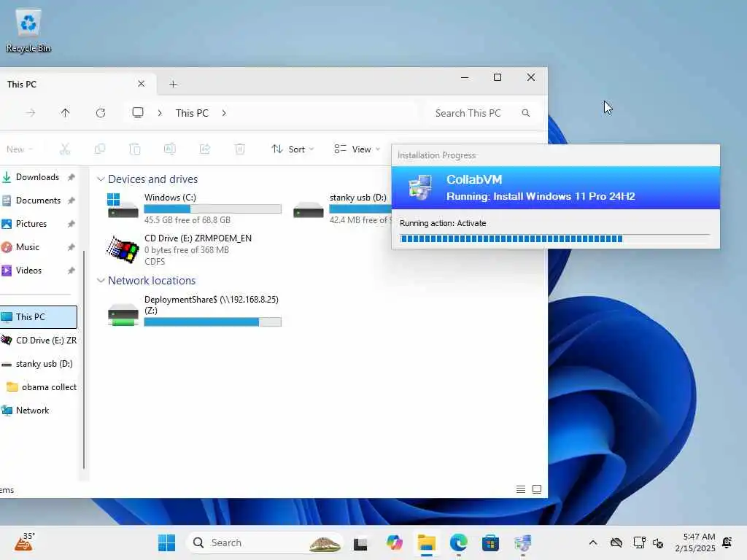Open the Recycle Bin desktop icon
This screenshot has width=747, height=560.
pyautogui.click(x=28, y=31)
